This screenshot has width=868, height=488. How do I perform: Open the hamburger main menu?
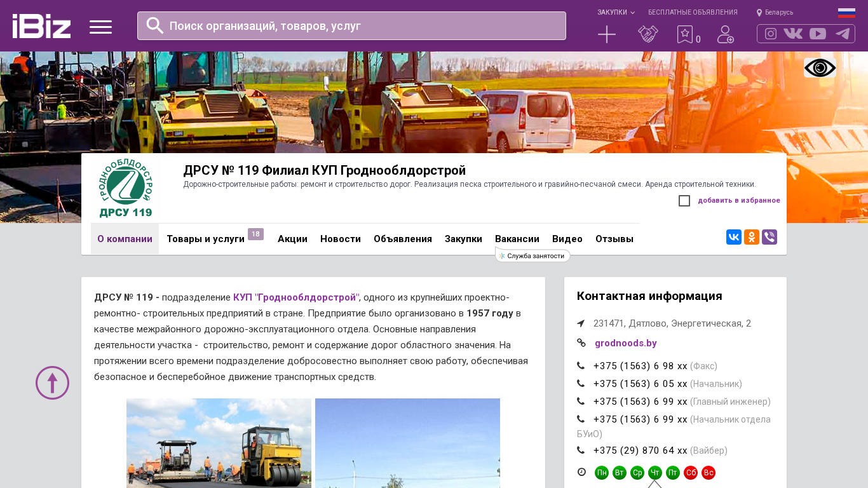point(100,27)
